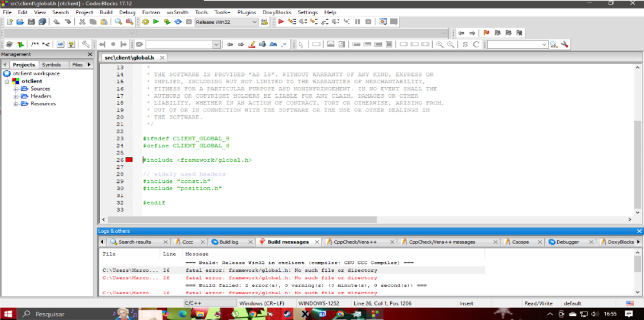
Task: Expand the Sources folder in project tree
Action: tap(16, 89)
